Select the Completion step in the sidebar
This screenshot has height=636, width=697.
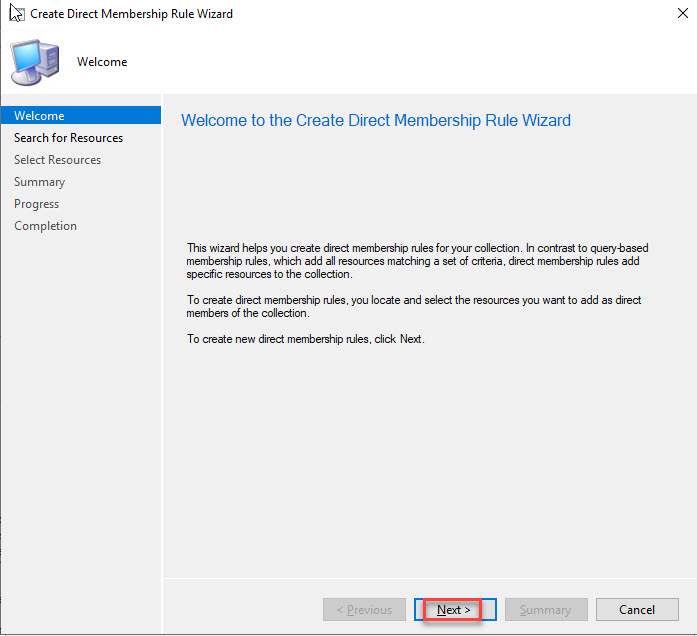pos(45,226)
